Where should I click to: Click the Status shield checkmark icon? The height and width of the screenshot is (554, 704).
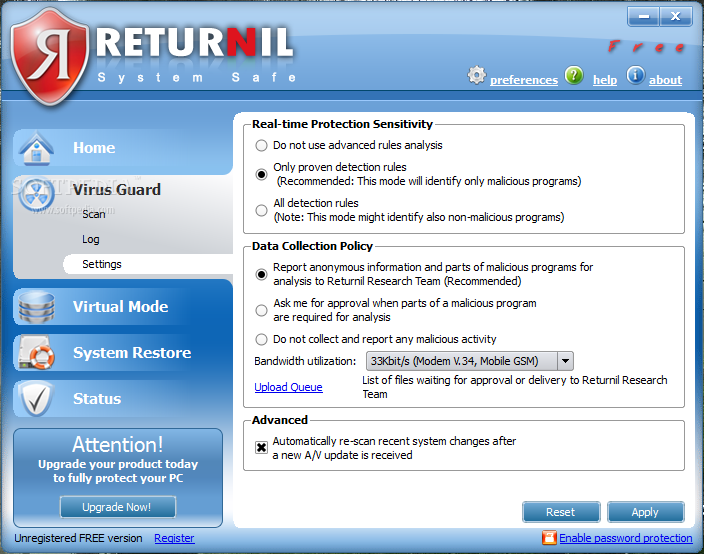click(x=37, y=399)
